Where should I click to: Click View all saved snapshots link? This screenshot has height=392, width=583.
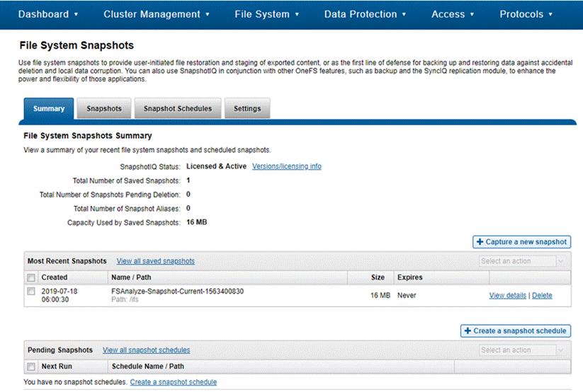155,261
